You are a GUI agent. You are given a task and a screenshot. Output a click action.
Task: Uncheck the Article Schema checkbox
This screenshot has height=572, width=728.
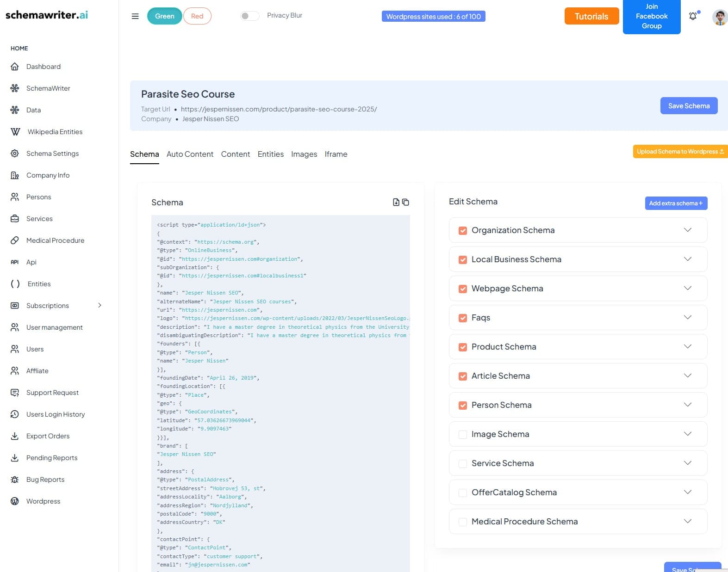pyautogui.click(x=463, y=376)
